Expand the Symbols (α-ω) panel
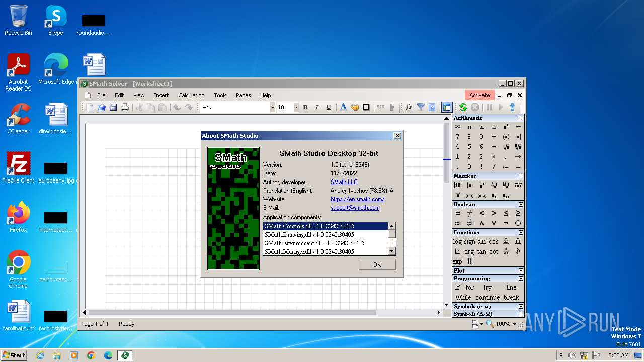 point(521,307)
